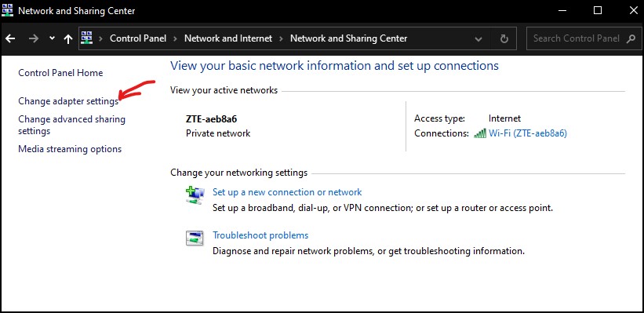This screenshot has width=644, height=313.
Task: Select Network and Internet breadcrumb
Action: [228, 38]
